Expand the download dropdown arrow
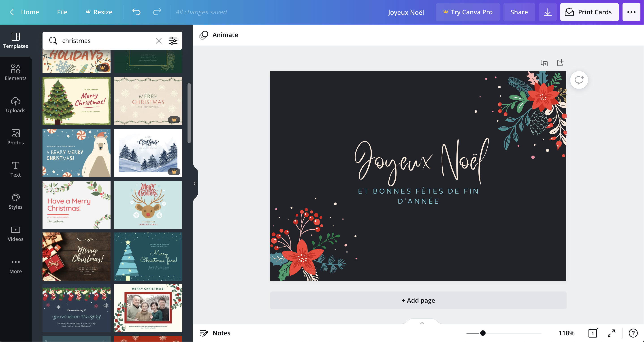 tap(547, 12)
